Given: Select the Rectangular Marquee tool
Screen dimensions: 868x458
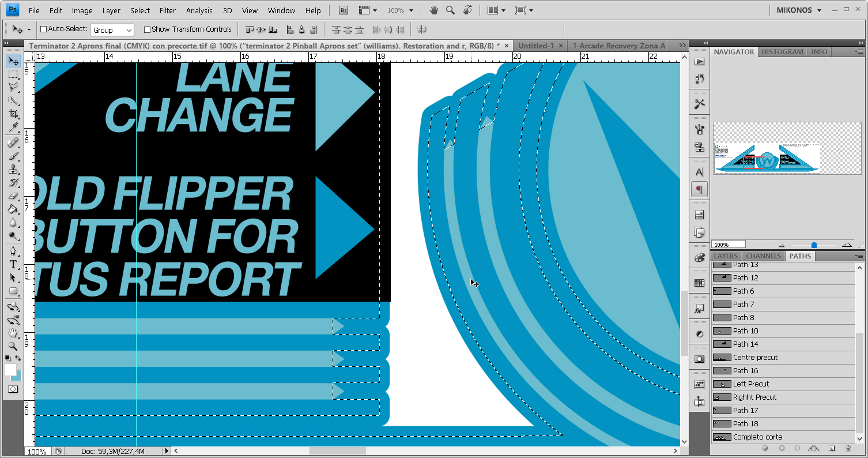Looking at the screenshot, I should pos(13,74).
